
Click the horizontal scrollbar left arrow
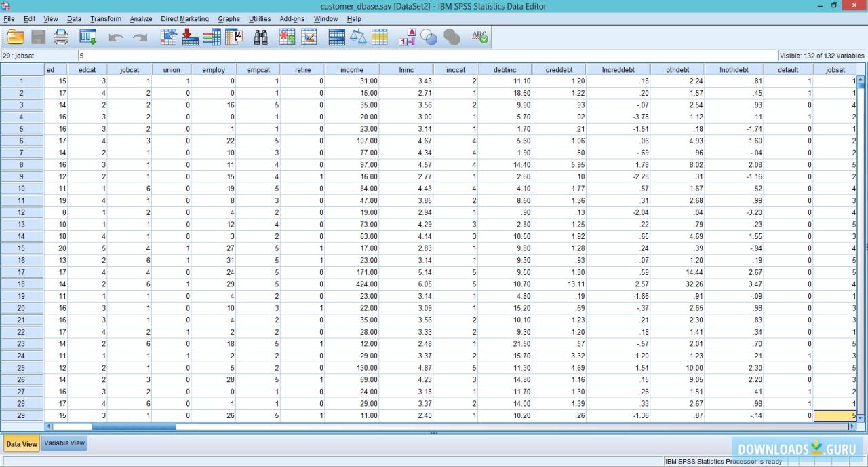click(x=48, y=426)
